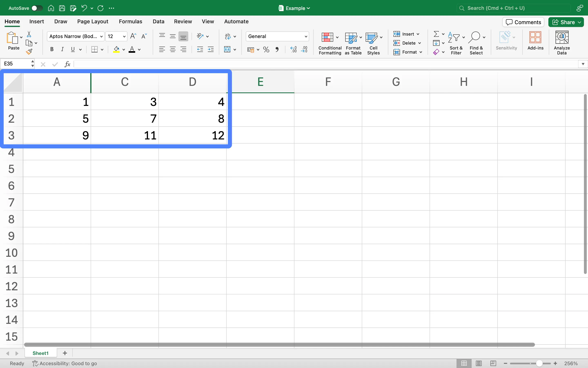Open the Insert ribbon tab
Viewport: 588px width, 368px height.
pyautogui.click(x=37, y=21)
